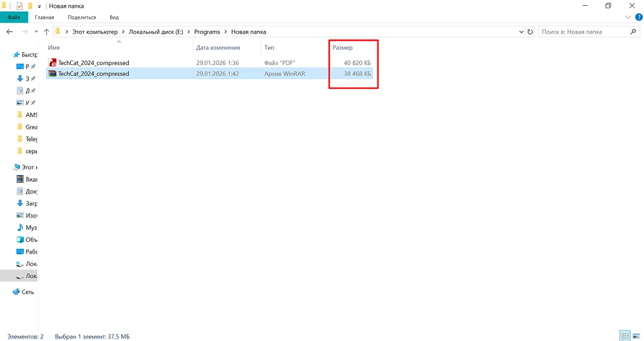Open the Help question mark icon
Screen dimensions: 644x341
pos(638,17)
